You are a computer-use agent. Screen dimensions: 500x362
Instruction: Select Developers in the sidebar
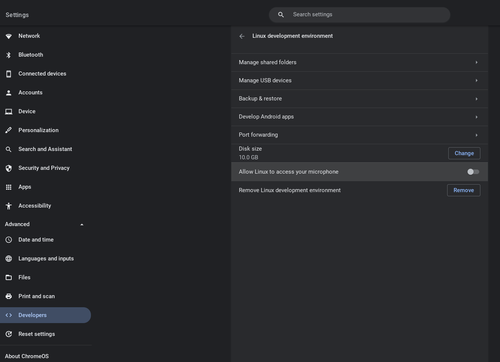pos(45,315)
